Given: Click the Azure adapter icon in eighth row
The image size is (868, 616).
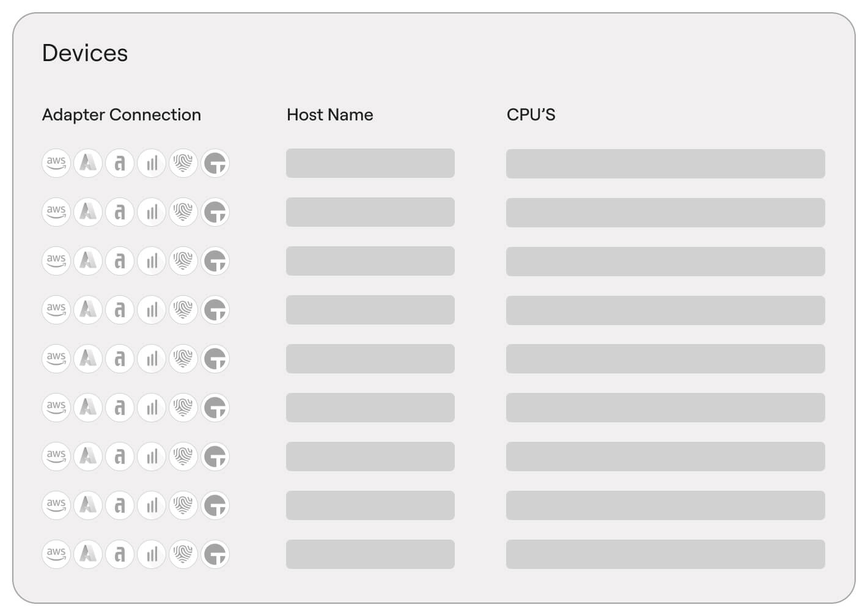Looking at the screenshot, I should (x=88, y=505).
